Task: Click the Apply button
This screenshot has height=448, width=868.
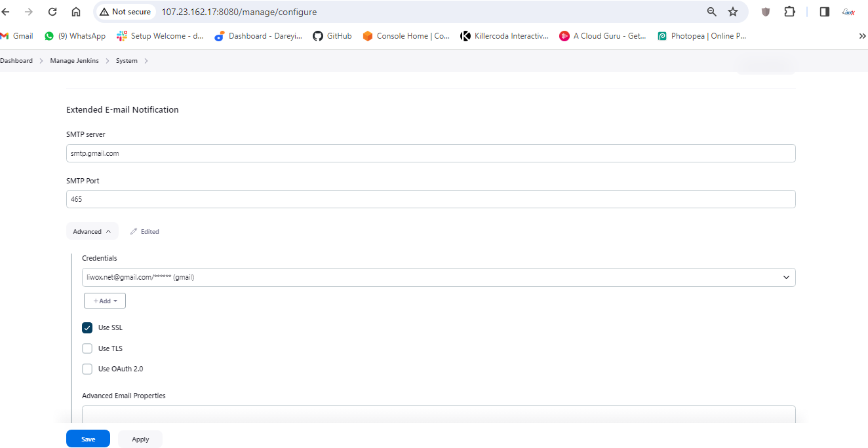Action: click(140, 439)
